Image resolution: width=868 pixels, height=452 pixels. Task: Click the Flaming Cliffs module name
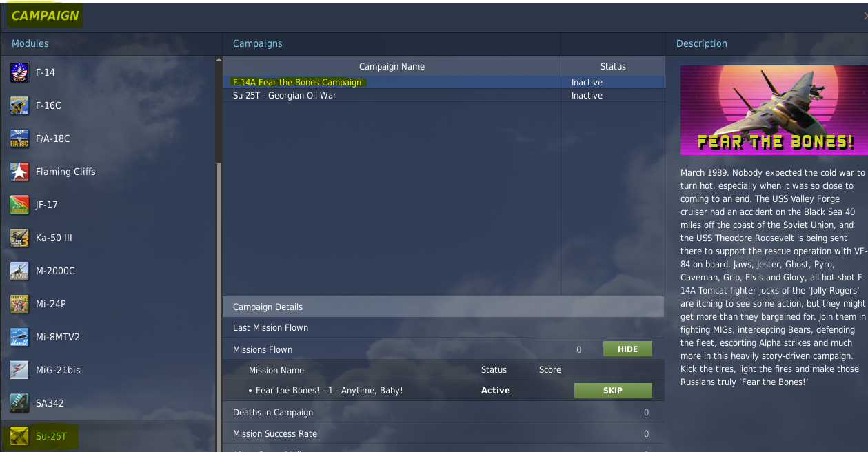(x=65, y=172)
